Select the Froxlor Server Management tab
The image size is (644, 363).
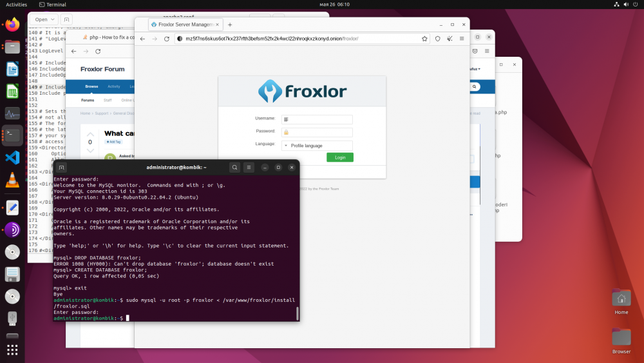tap(185, 25)
